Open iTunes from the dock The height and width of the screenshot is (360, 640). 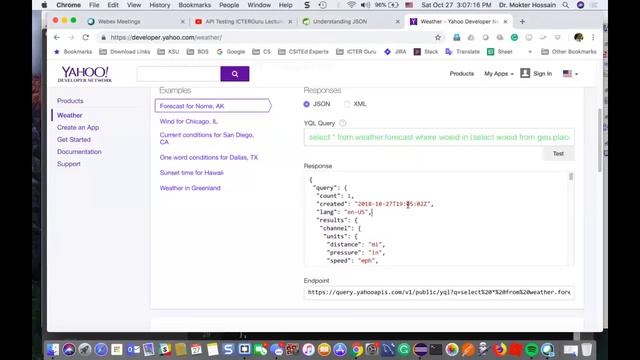click(308, 349)
